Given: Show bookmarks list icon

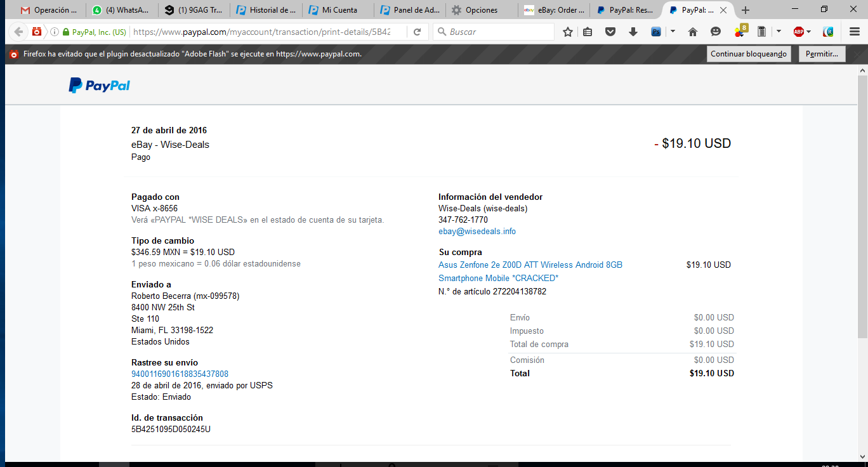Looking at the screenshot, I should pyautogui.click(x=588, y=32).
